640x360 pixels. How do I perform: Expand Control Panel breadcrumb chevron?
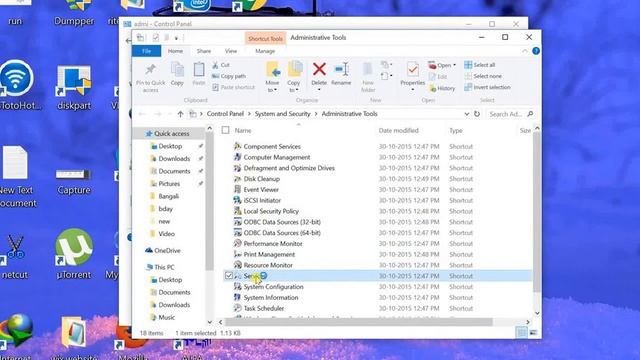pyautogui.click(x=249, y=114)
